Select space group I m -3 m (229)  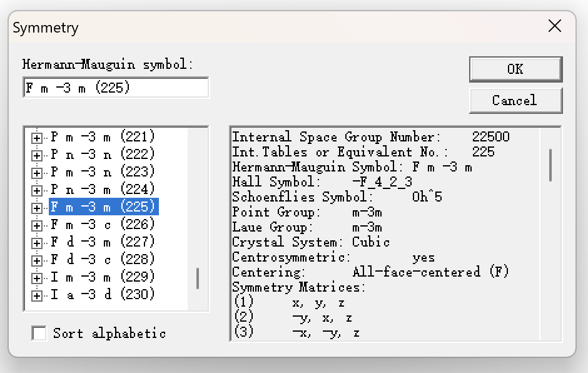pos(103,277)
